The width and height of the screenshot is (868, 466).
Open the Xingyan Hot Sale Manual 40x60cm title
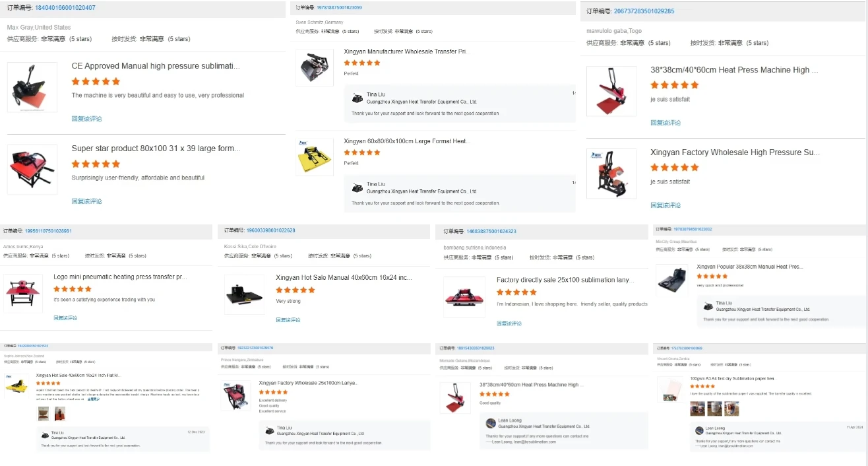(x=343, y=278)
